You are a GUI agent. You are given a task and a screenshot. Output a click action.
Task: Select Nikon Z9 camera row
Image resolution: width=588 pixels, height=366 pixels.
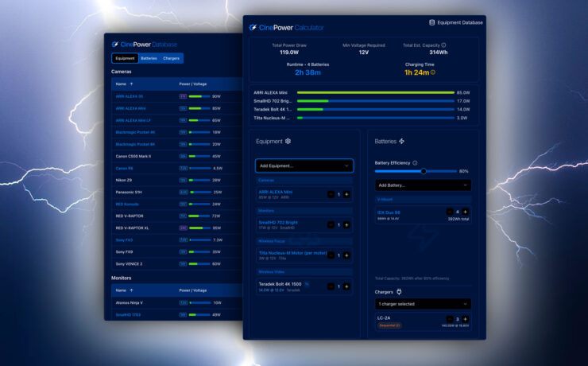pyautogui.click(x=176, y=180)
